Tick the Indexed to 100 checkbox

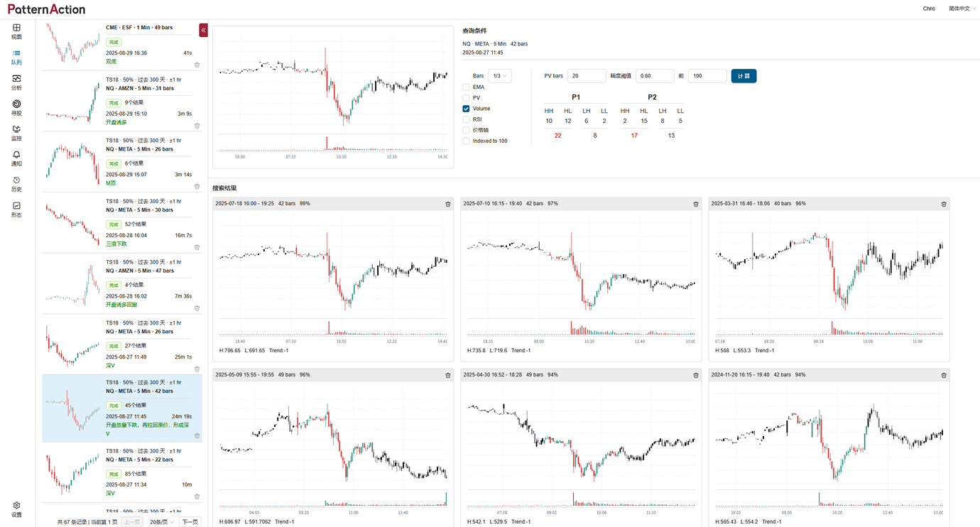pyautogui.click(x=466, y=141)
